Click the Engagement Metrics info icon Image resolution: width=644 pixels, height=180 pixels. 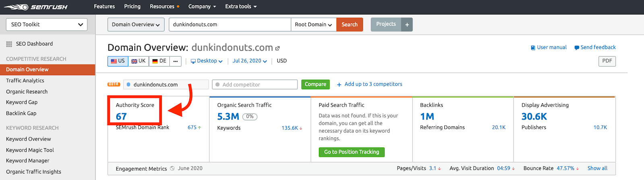(x=172, y=168)
